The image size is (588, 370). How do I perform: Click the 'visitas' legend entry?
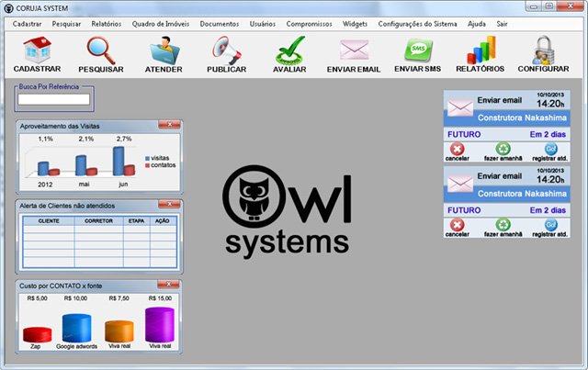click(x=157, y=158)
